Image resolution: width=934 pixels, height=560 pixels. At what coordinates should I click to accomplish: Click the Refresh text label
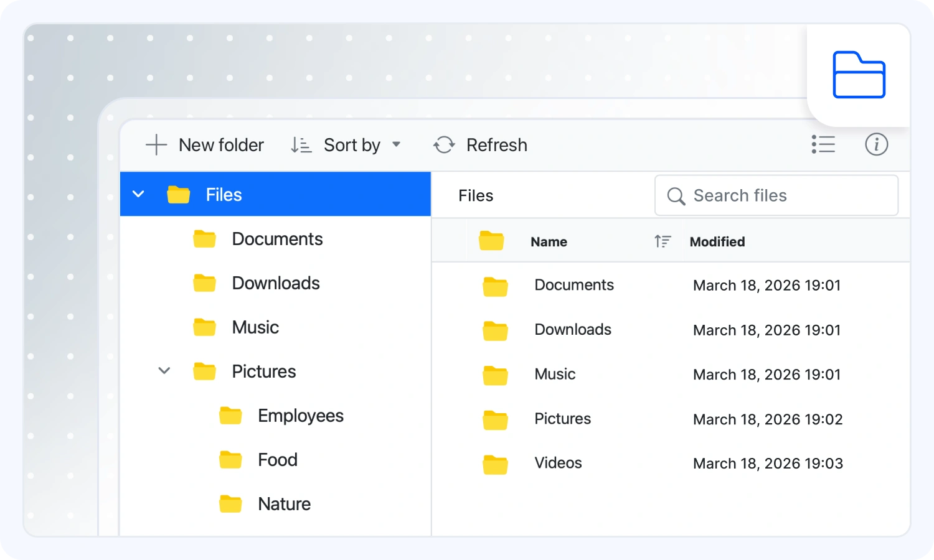point(497,145)
